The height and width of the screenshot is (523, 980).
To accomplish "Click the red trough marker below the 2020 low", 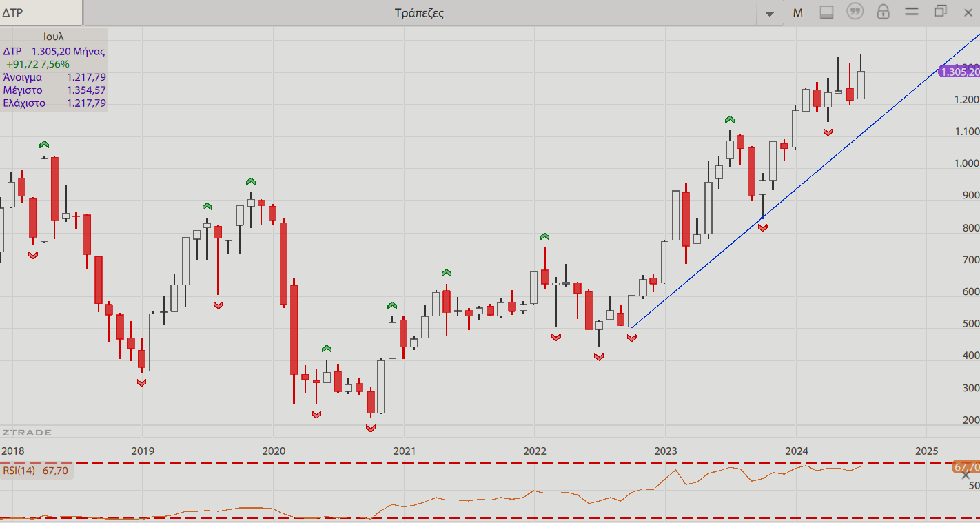I will pos(371,428).
